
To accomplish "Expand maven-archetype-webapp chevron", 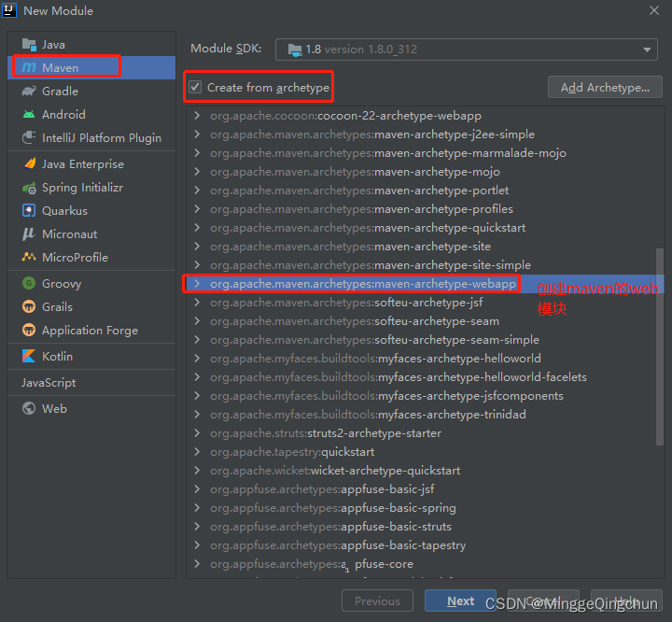I will 197,284.
